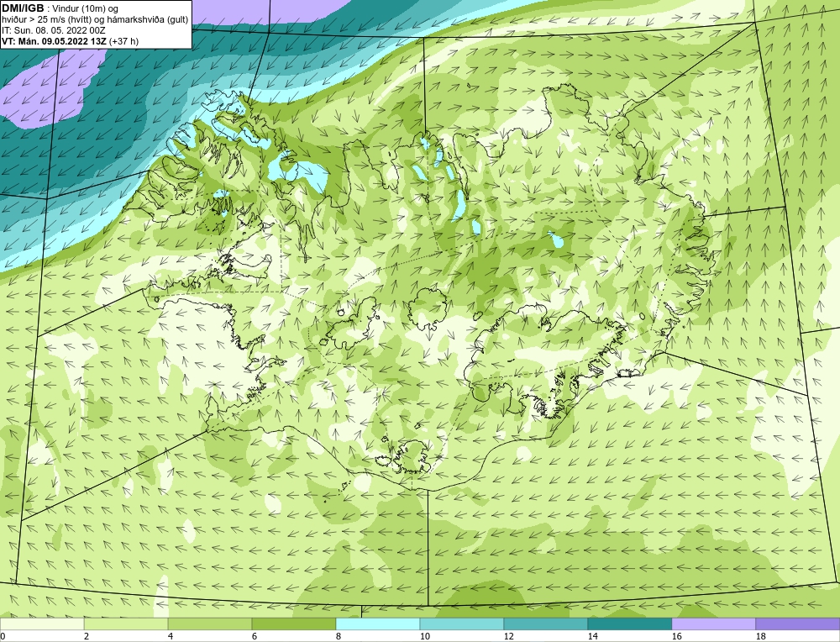This screenshot has height=642, width=840.
Task: Click the 14-16 m/s dark teal swatch
Action: tap(629, 624)
